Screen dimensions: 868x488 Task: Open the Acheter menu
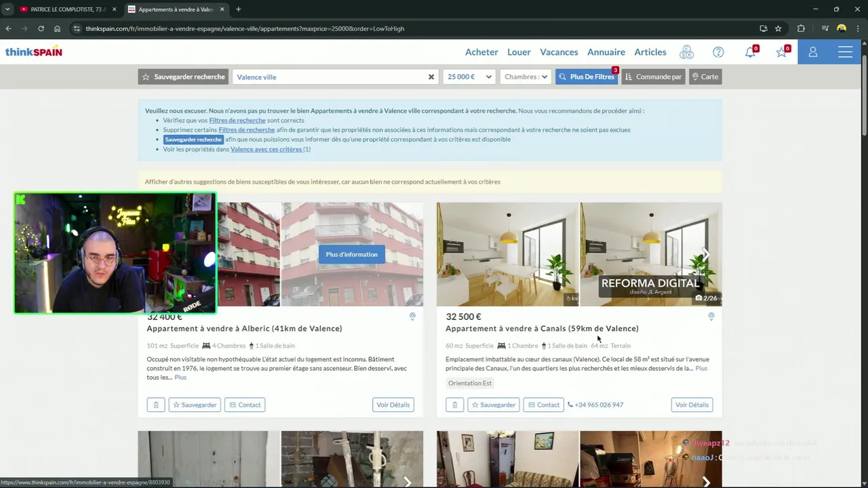(481, 52)
